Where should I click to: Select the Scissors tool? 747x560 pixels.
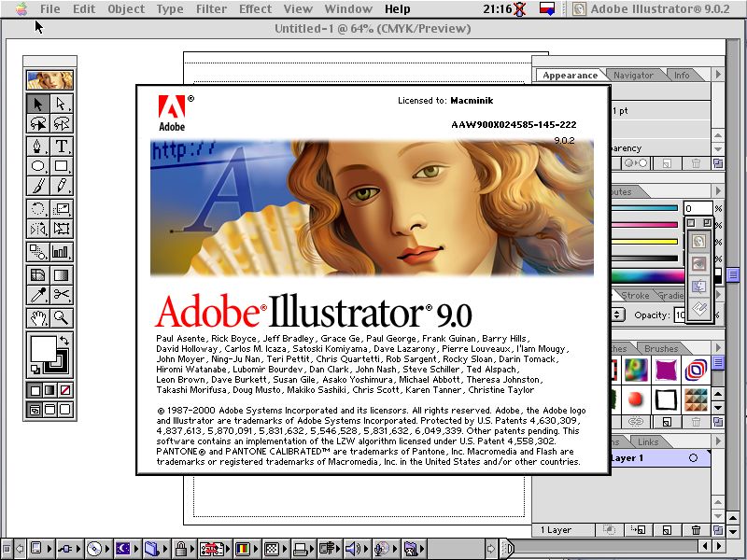pos(62,295)
